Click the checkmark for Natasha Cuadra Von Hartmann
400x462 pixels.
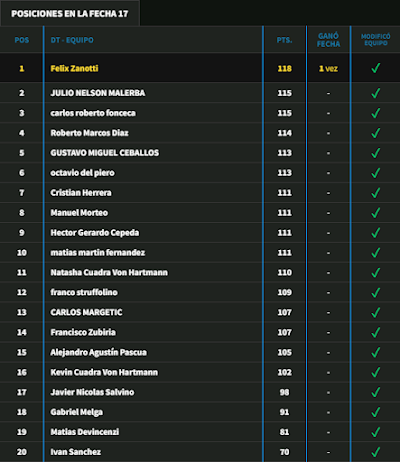point(376,272)
